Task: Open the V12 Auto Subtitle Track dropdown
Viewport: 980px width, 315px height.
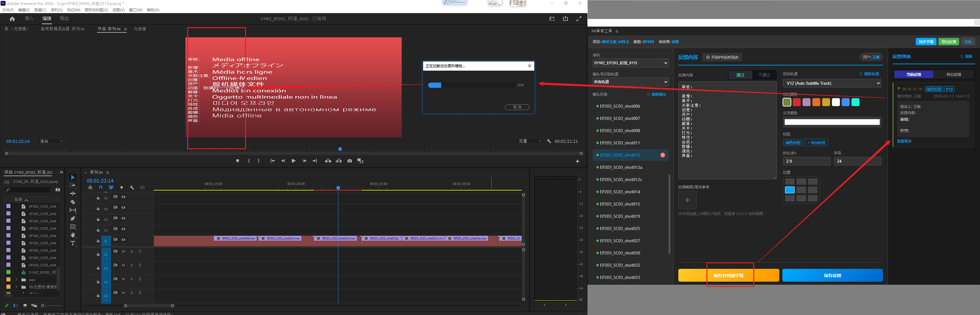Action: click(x=832, y=83)
